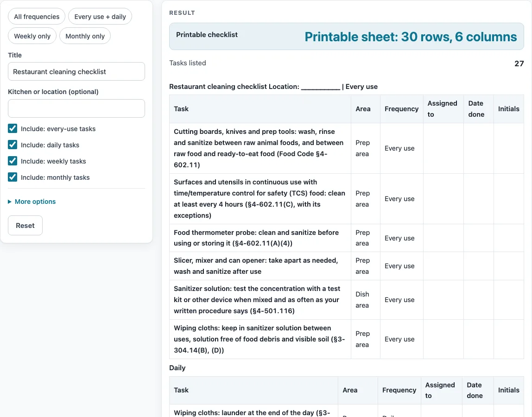Click the Surfaces and utensils in continuous use task
532x417 pixels.
[x=260, y=199]
